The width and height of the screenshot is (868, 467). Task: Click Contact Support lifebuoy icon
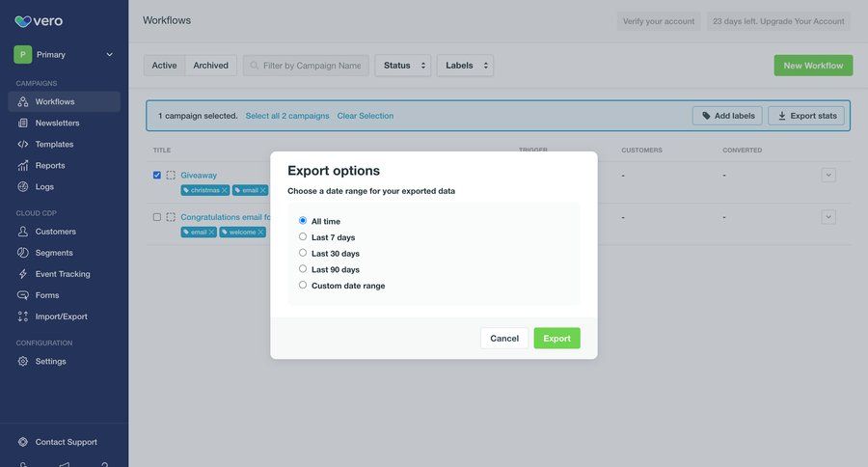[x=23, y=442]
